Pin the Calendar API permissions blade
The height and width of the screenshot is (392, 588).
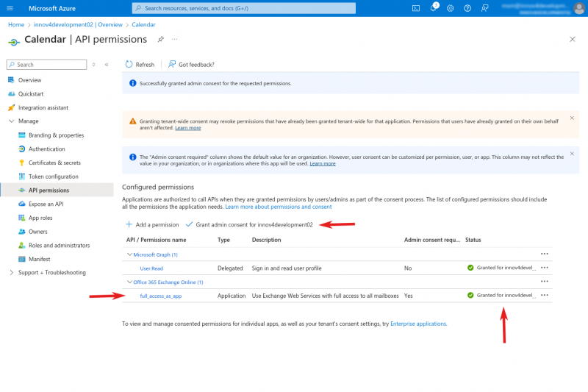pos(160,40)
